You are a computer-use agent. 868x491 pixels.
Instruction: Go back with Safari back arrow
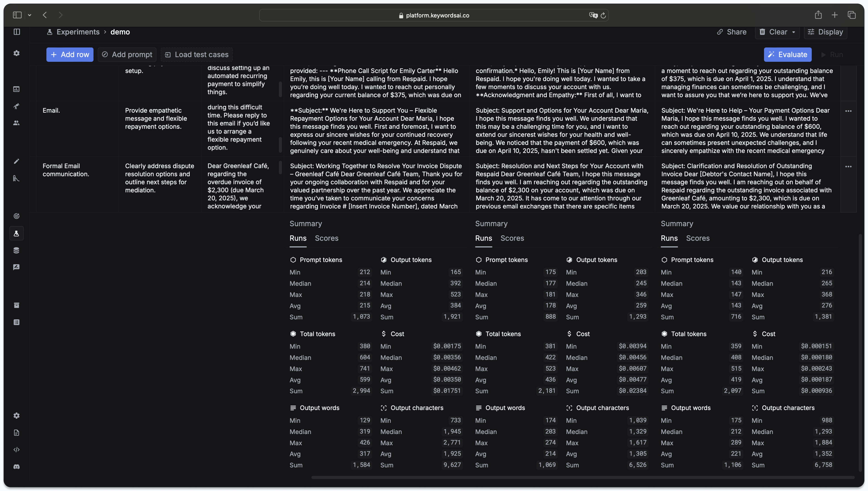[45, 15]
